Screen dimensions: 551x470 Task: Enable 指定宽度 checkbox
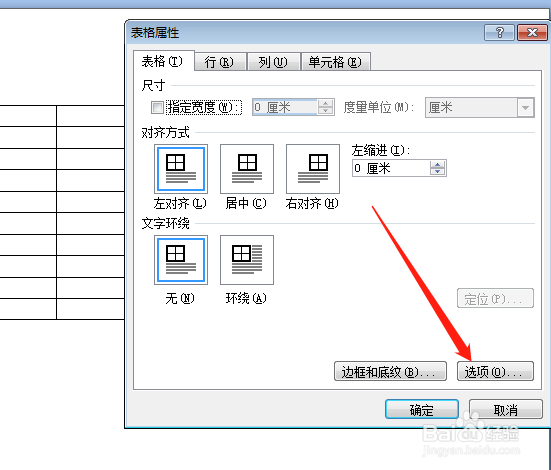click(157, 107)
